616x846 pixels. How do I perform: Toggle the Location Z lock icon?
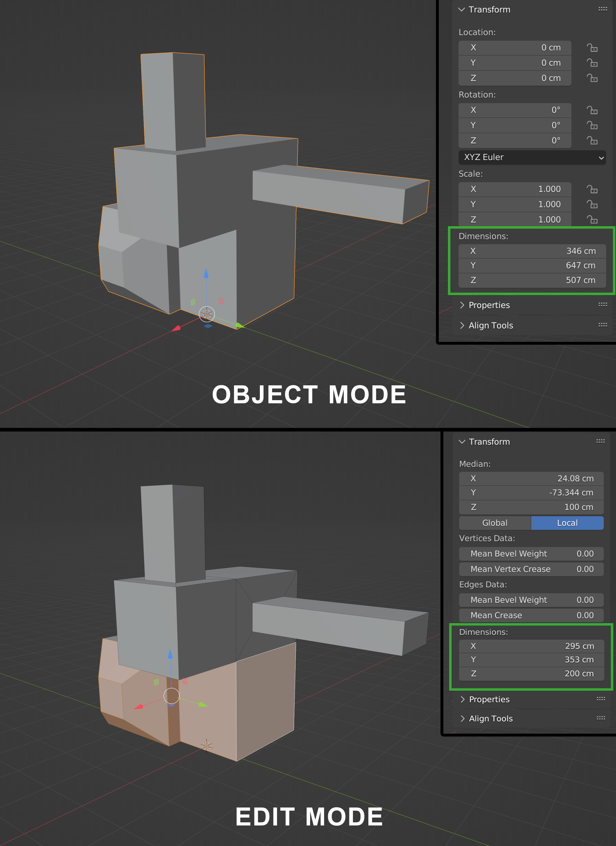click(592, 78)
